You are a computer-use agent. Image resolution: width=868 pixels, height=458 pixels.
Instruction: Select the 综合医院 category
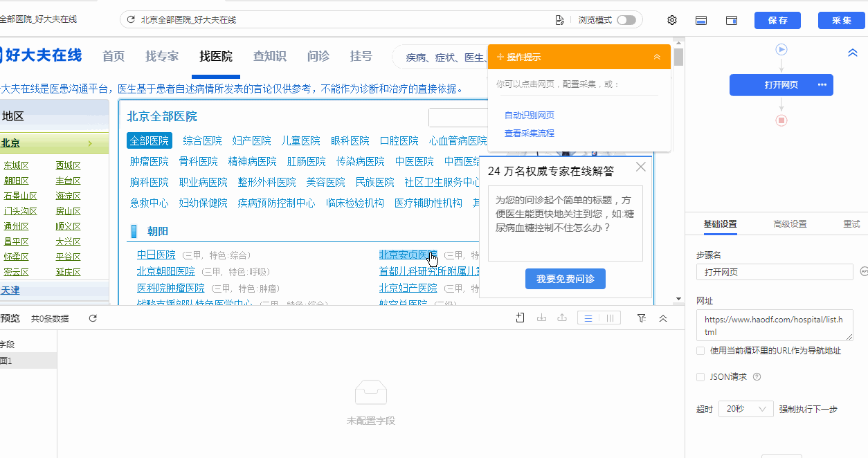203,140
